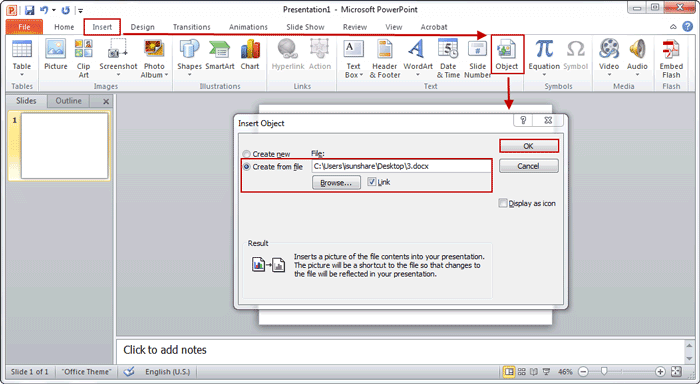Switch to Reading view

pos(533,371)
